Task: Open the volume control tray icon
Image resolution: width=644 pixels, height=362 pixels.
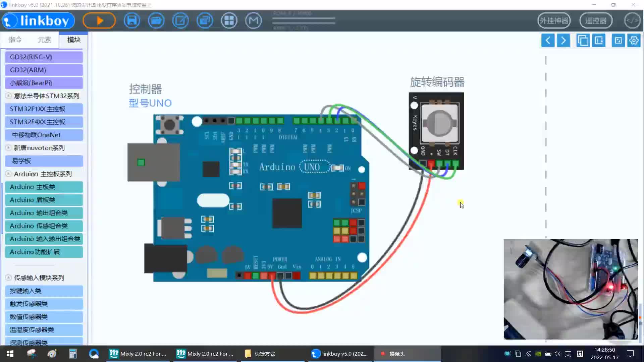Action: [x=557, y=354]
